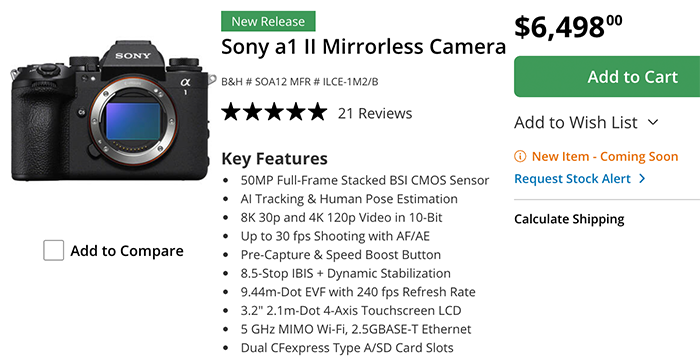Expand the Add to Wish List dropdown arrow

tap(653, 122)
